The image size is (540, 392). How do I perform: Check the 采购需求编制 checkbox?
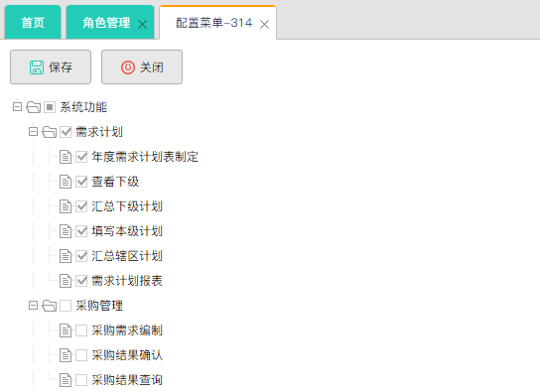click(x=81, y=330)
